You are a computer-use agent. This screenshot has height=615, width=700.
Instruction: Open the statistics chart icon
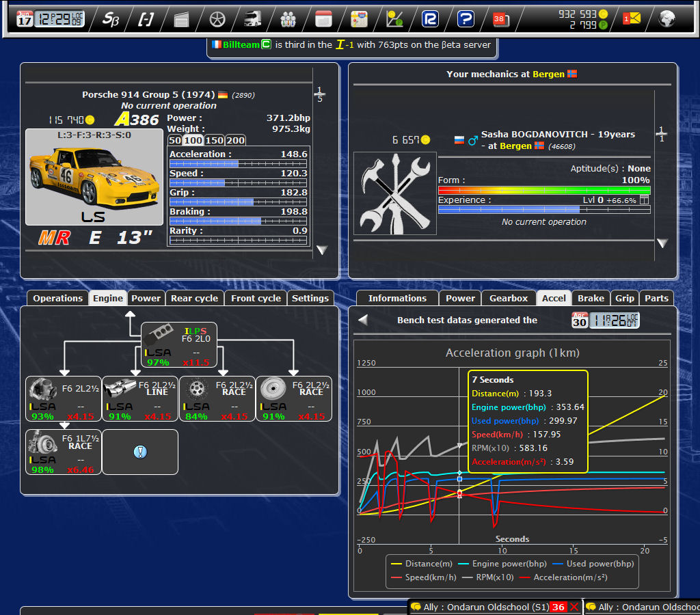tap(394, 19)
